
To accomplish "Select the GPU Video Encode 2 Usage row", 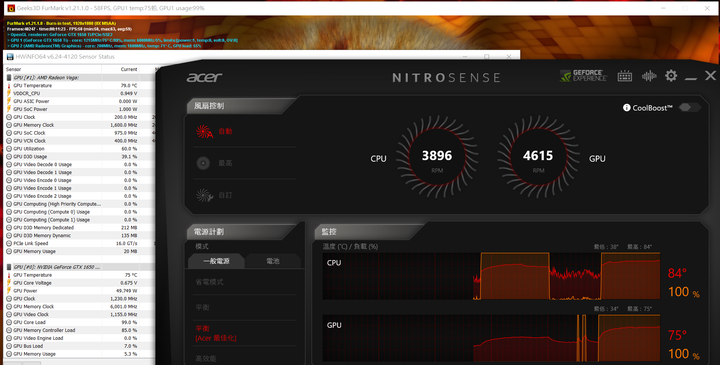I will click(x=78, y=196).
